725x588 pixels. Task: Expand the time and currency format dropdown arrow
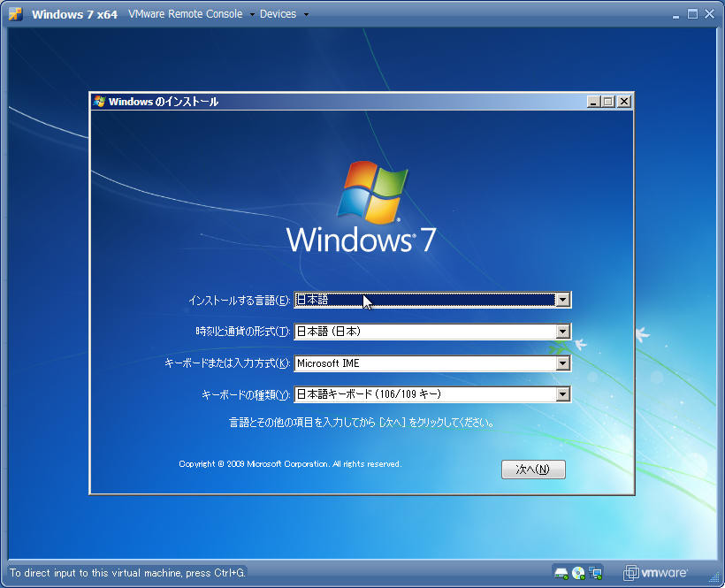coord(562,332)
